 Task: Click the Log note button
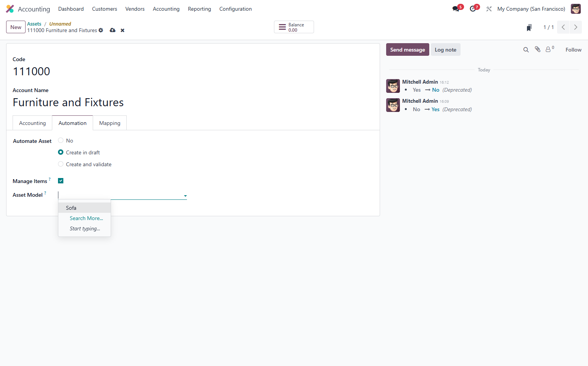click(x=445, y=50)
